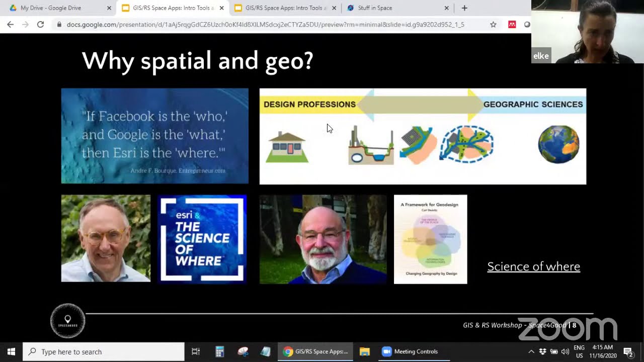This screenshot has height=362, width=644.
Task: Follow the Science of where link
Action: point(533,266)
